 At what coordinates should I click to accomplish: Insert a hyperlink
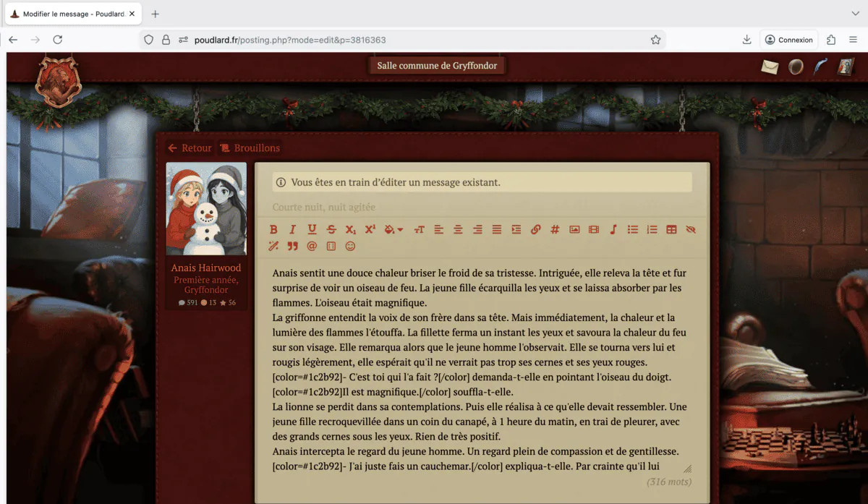(535, 229)
